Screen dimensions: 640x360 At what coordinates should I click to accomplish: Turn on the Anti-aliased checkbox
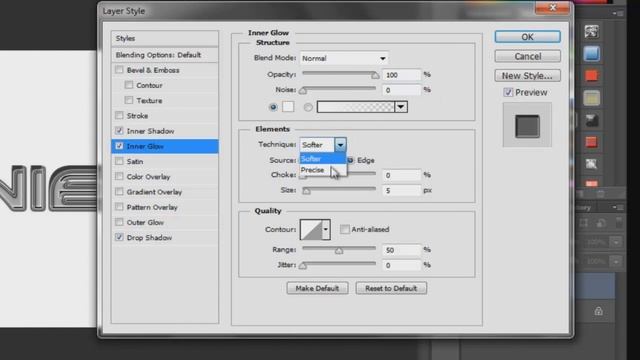click(344, 229)
